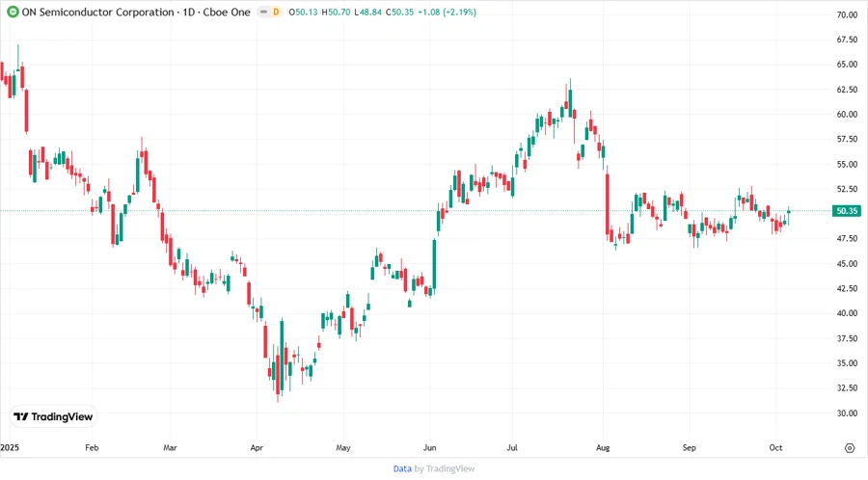Image resolution: width=868 pixels, height=480 pixels.
Task: Click the market status dash indicator
Action: (x=261, y=13)
